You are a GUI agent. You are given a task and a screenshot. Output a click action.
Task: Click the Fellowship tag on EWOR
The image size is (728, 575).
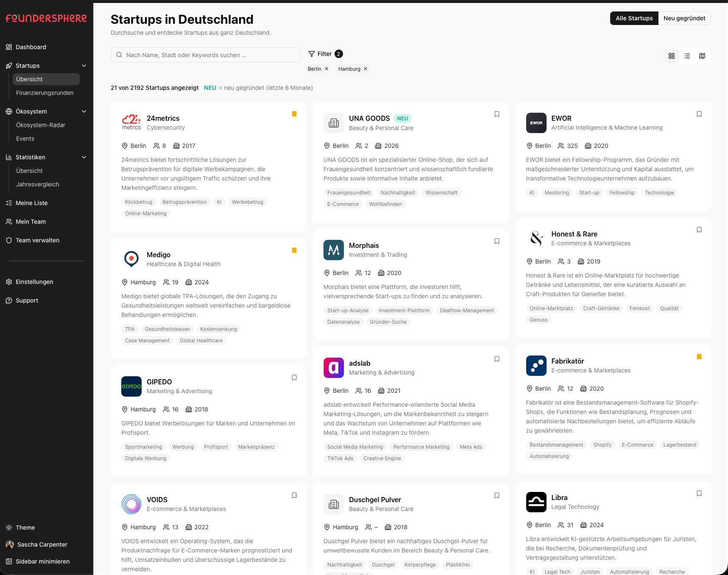(622, 193)
